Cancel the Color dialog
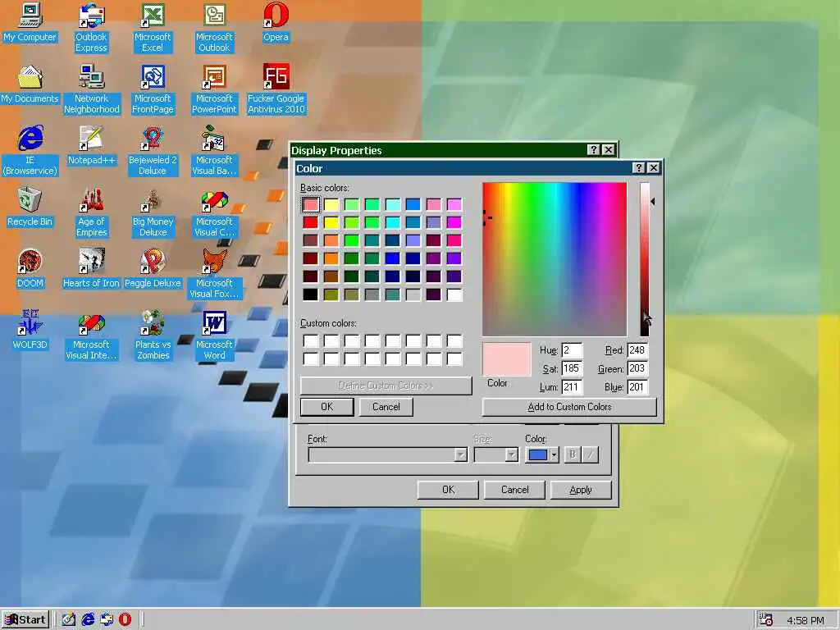 (x=386, y=407)
